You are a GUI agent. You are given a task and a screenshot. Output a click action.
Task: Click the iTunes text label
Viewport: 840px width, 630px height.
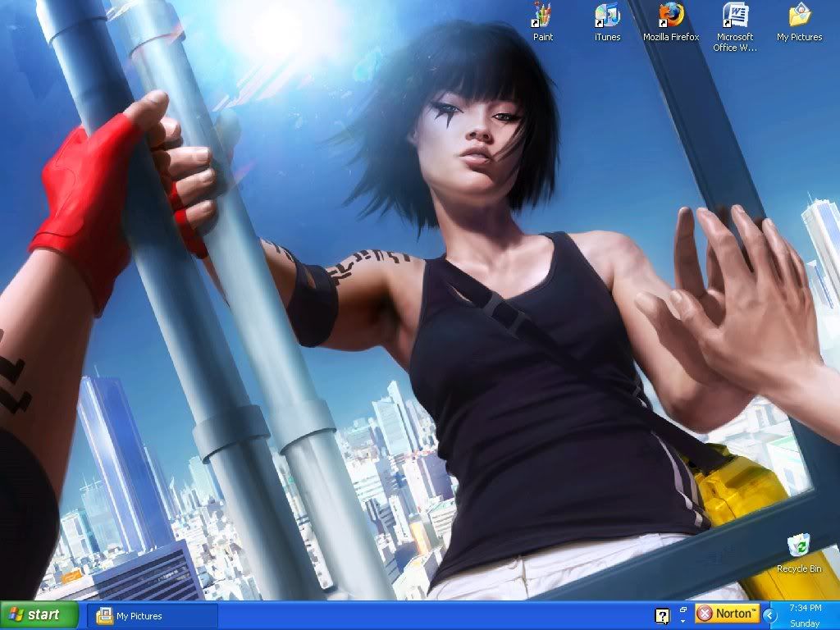tap(607, 37)
